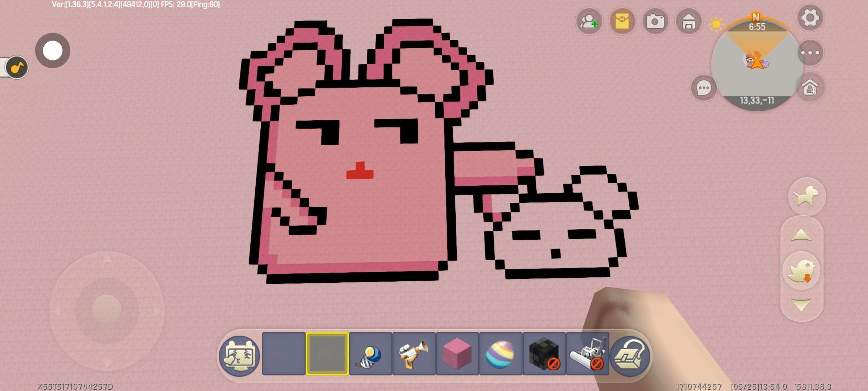This screenshot has height=391, width=868.
Task: Open the settings gear
Action: click(x=810, y=17)
